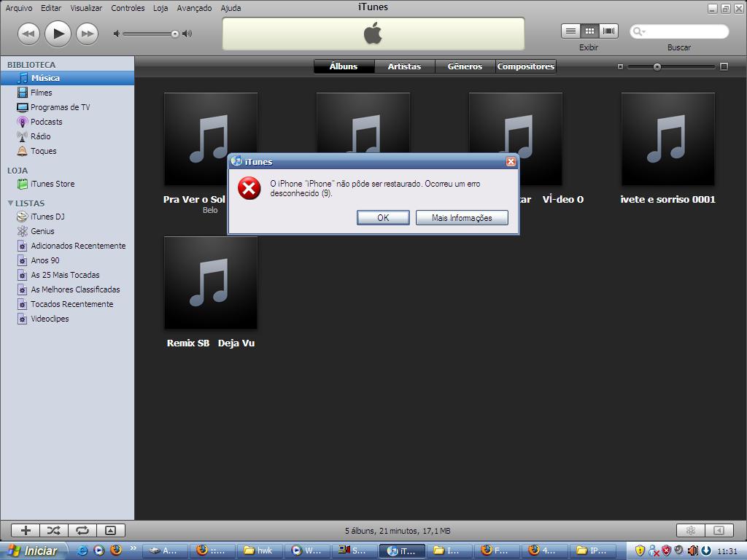Create a new playlist with plus button

coord(26,531)
